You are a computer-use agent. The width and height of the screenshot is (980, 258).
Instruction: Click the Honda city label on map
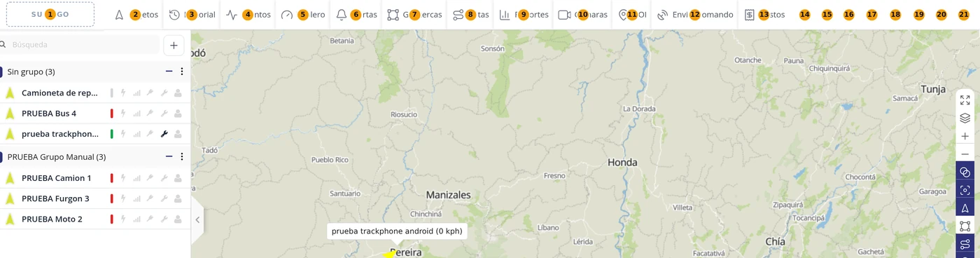pyautogui.click(x=622, y=162)
